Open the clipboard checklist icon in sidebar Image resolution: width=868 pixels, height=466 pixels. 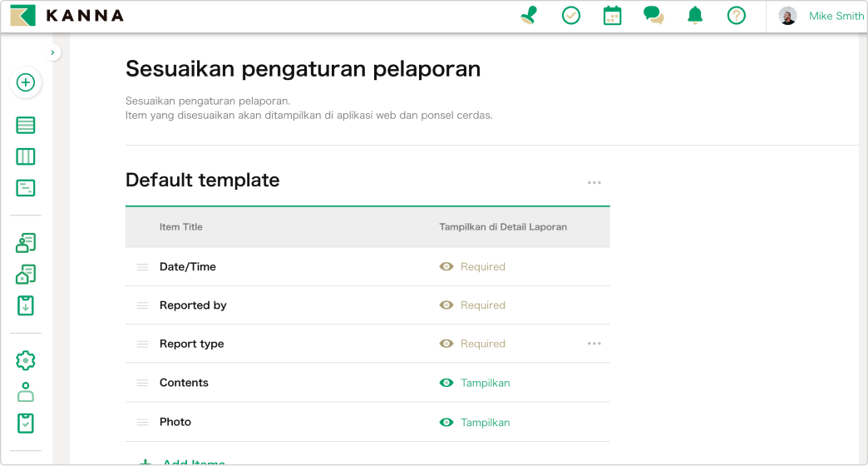(26, 424)
